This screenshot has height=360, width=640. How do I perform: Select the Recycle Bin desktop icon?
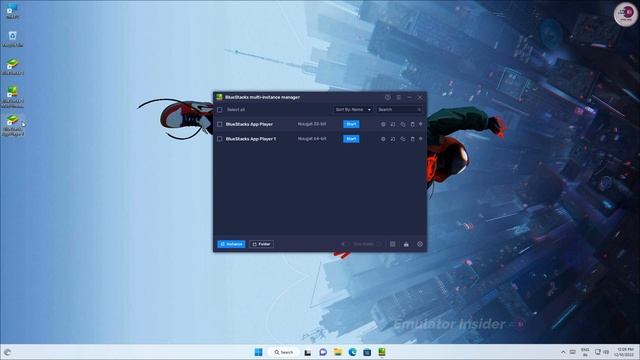(12, 38)
